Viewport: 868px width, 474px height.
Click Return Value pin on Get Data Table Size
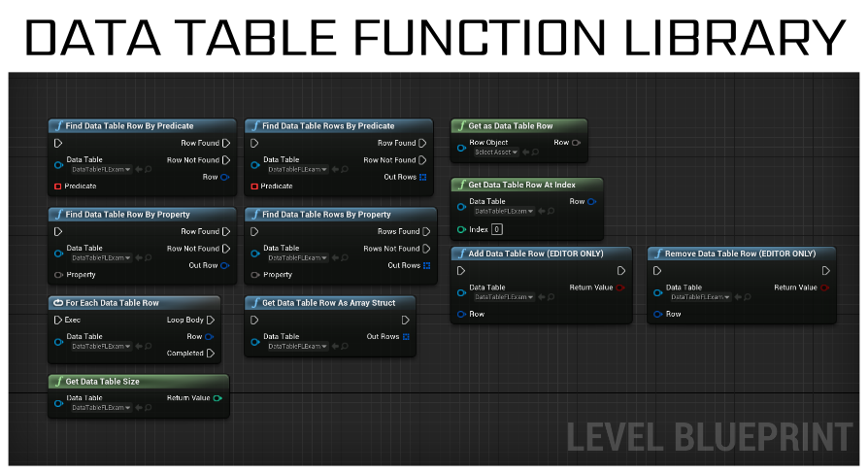pyautogui.click(x=217, y=397)
